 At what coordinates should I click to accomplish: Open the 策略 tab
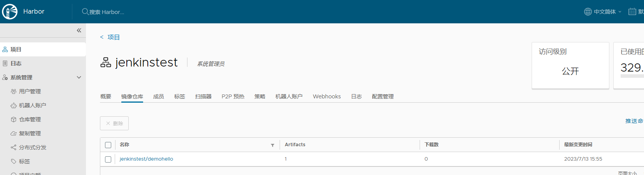tap(260, 96)
